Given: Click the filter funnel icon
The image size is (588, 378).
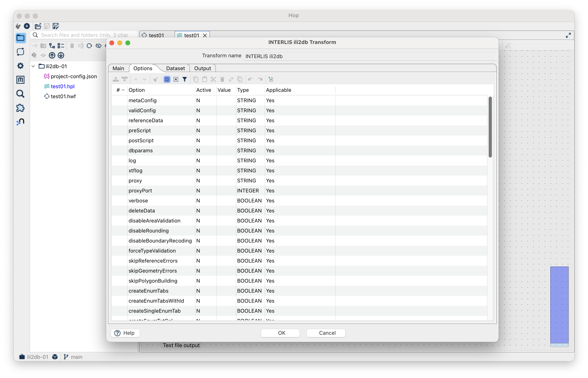Looking at the screenshot, I should pyautogui.click(x=185, y=79).
